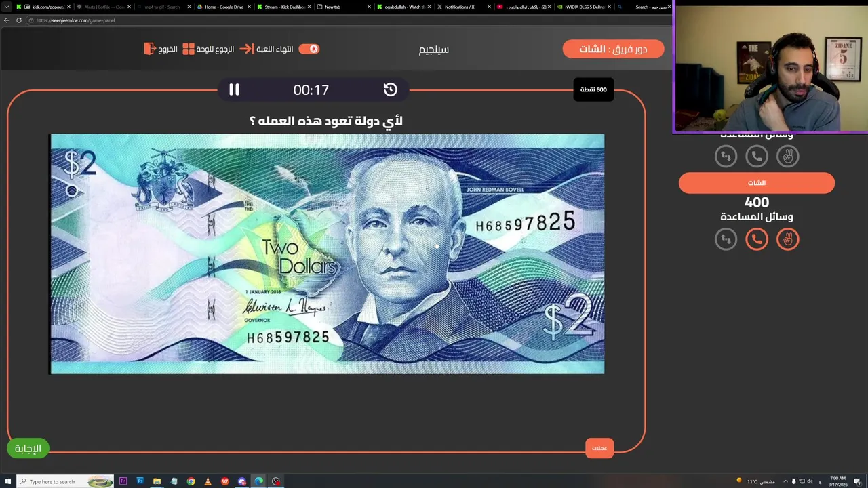Switch to the kick.com/popout browser tab
The width and height of the screenshot is (868, 488).
[x=42, y=7]
